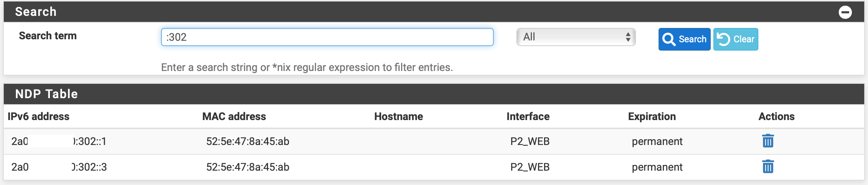
Task: Sort by the IPv6 address column header
Action: coord(39,116)
